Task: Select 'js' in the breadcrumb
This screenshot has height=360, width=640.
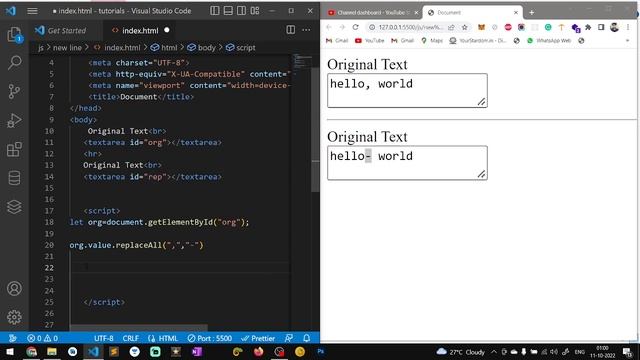Action: pyautogui.click(x=40, y=48)
